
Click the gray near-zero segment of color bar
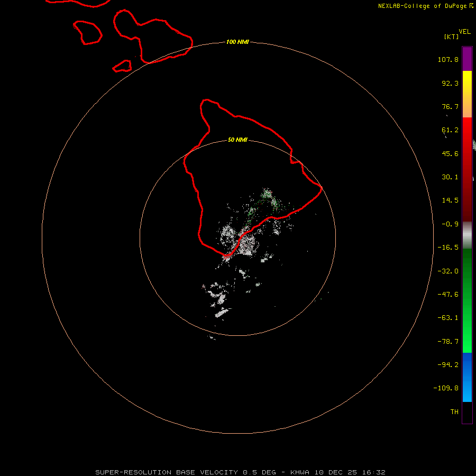click(x=467, y=235)
